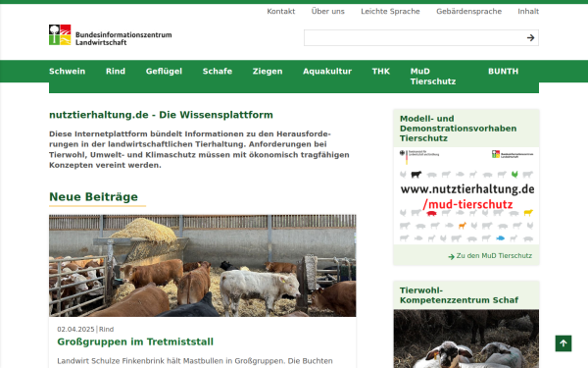This screenshot has height=368, width=588.
Task: Click the Rind category tag under article
Action: 106,330
